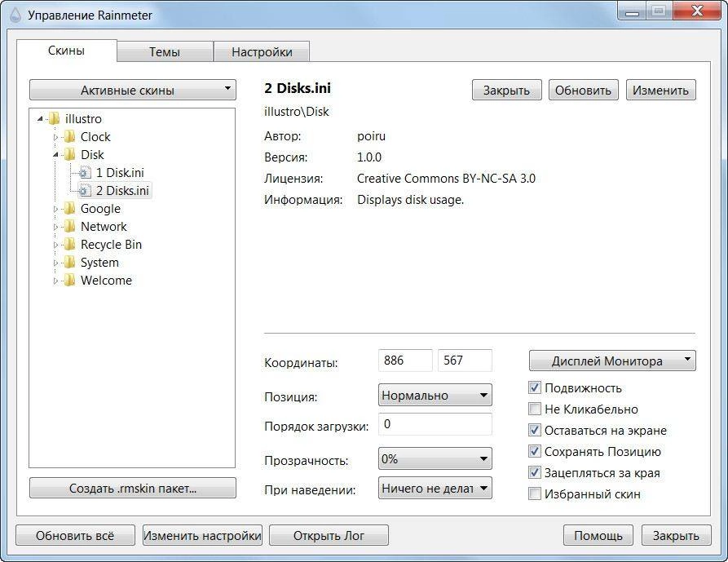Click the bottom-right Закрыть button beside Помощь

(676, 536)
